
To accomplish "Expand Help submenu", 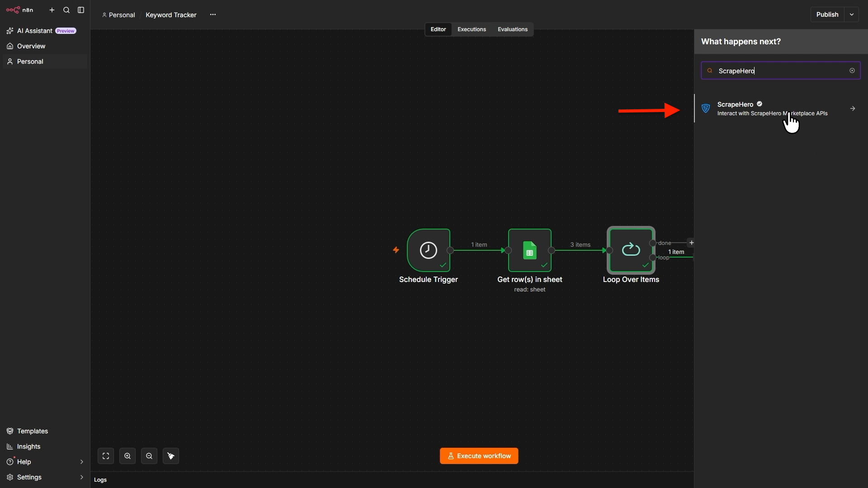I will click(82, 462).
